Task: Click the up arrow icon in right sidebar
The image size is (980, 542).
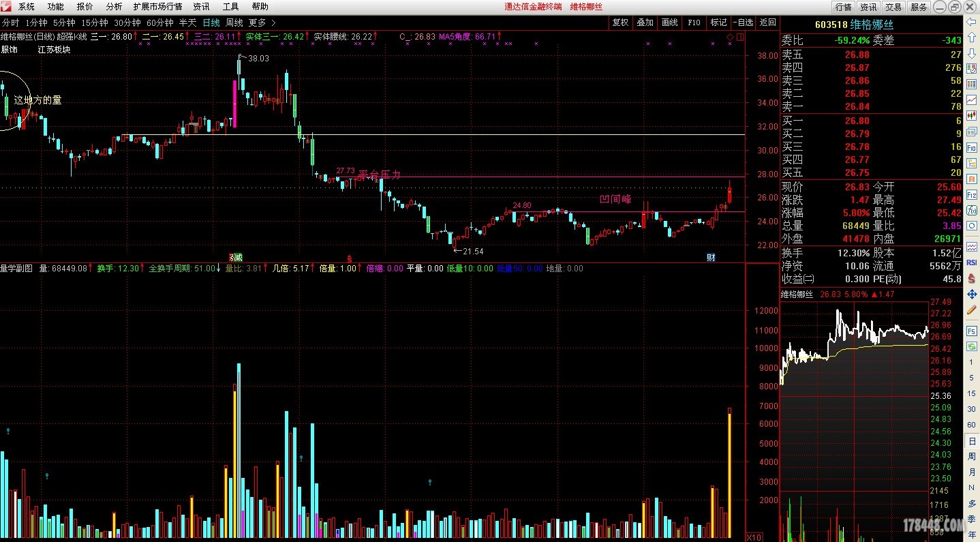Action: point(971,37)
